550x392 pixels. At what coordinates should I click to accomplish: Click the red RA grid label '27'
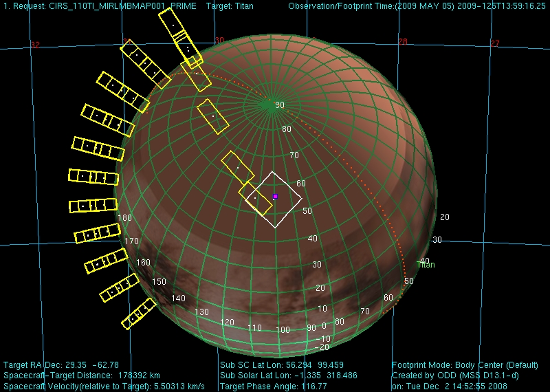point(494,43)
